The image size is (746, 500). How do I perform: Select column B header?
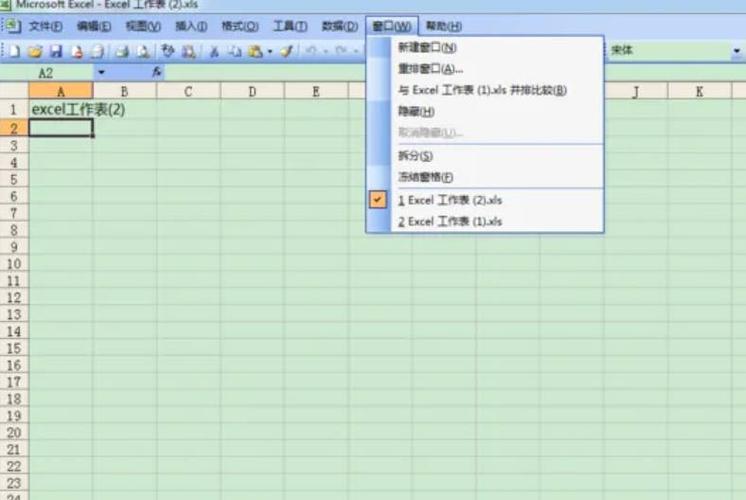pos(125,91)
